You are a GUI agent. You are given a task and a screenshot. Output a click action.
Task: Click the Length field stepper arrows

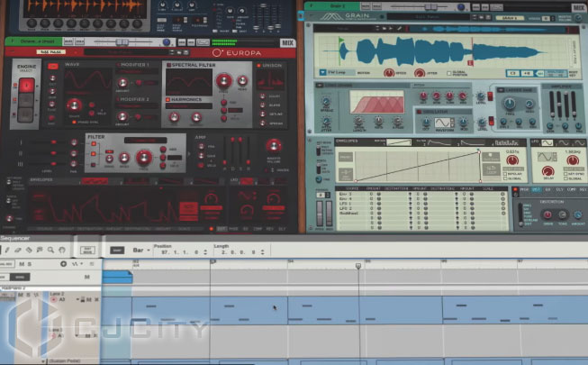263,252
